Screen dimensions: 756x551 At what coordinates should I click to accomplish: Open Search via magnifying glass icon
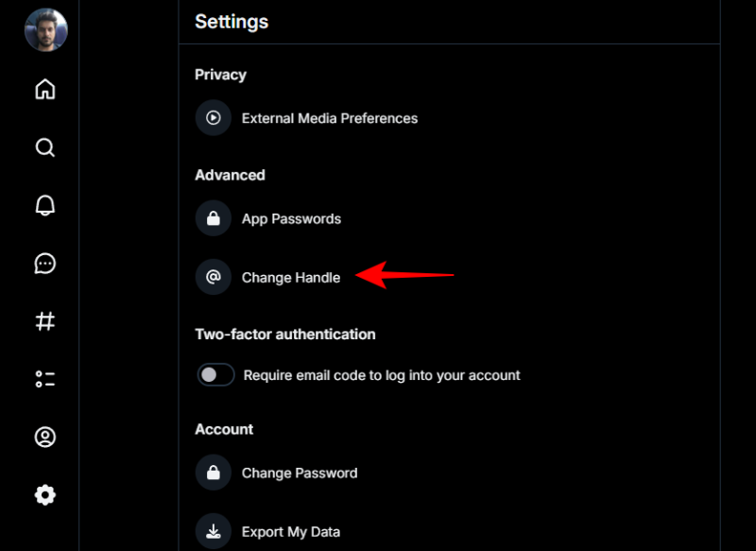click(x=45, y=148)
